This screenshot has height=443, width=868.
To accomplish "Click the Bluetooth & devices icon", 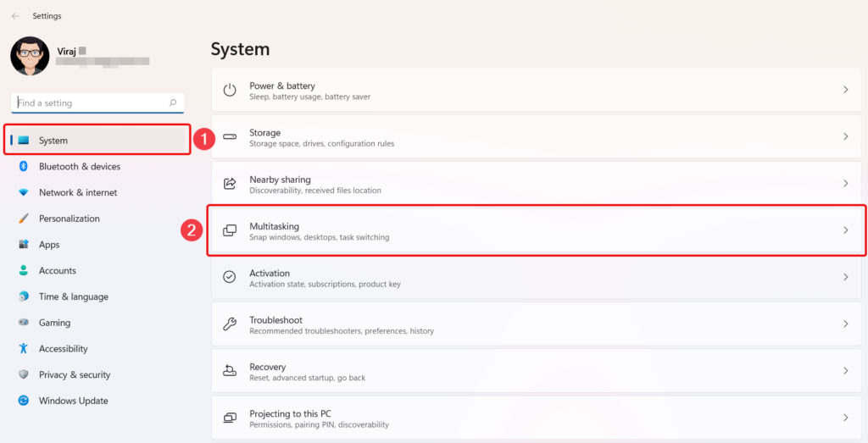I will tap(24, 167).
